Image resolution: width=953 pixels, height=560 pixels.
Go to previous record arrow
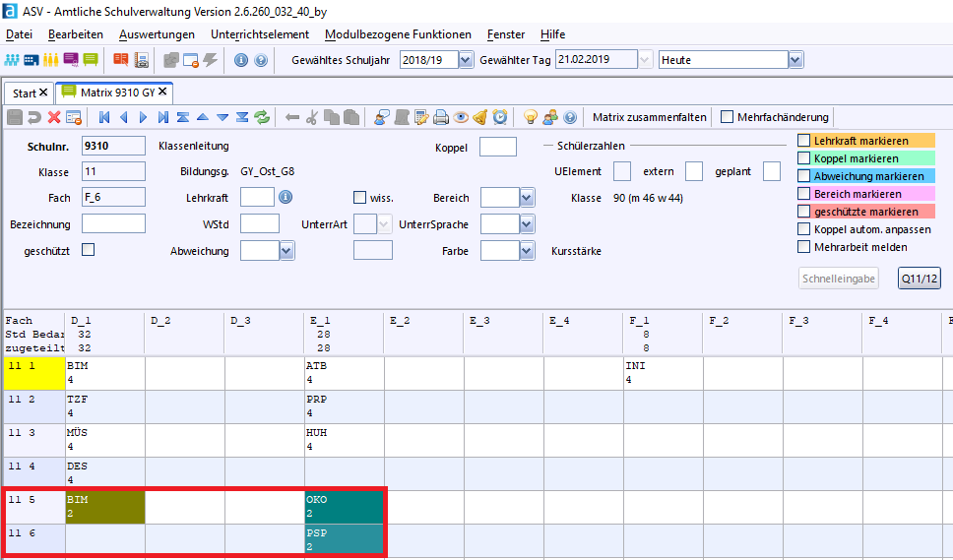click(124, 117)
